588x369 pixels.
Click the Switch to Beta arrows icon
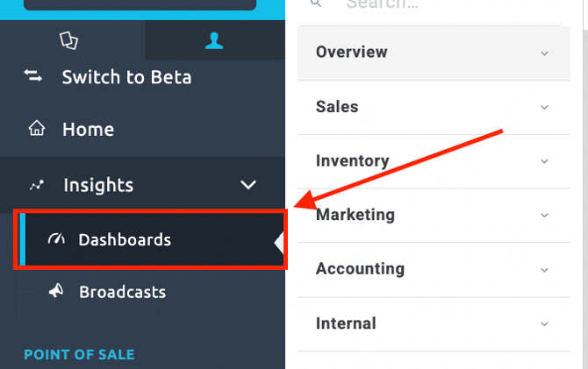(33, 77)
